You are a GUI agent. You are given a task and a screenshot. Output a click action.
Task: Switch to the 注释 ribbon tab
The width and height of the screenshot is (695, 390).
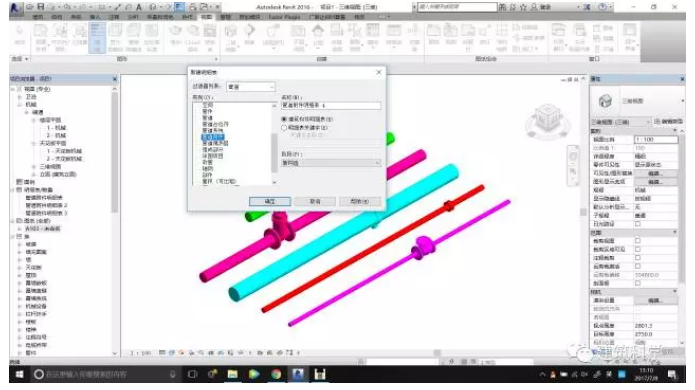114,17
